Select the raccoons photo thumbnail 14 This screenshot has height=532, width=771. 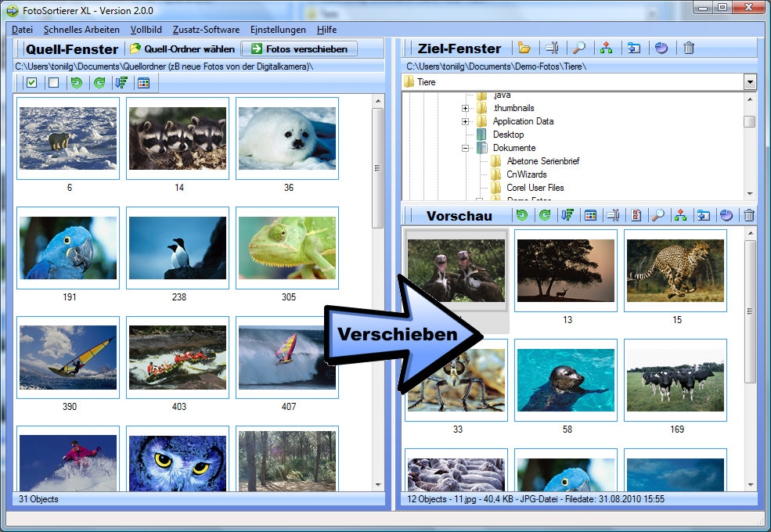point(178,138)
